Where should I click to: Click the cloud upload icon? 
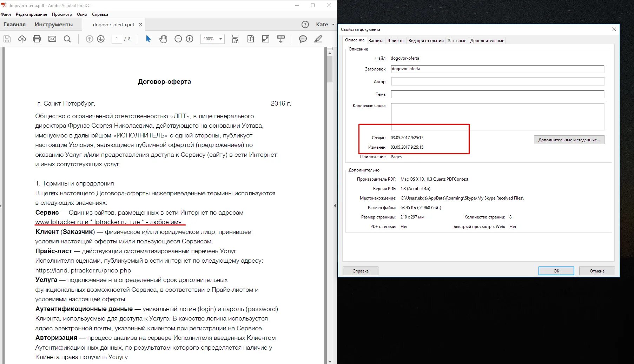22,39
